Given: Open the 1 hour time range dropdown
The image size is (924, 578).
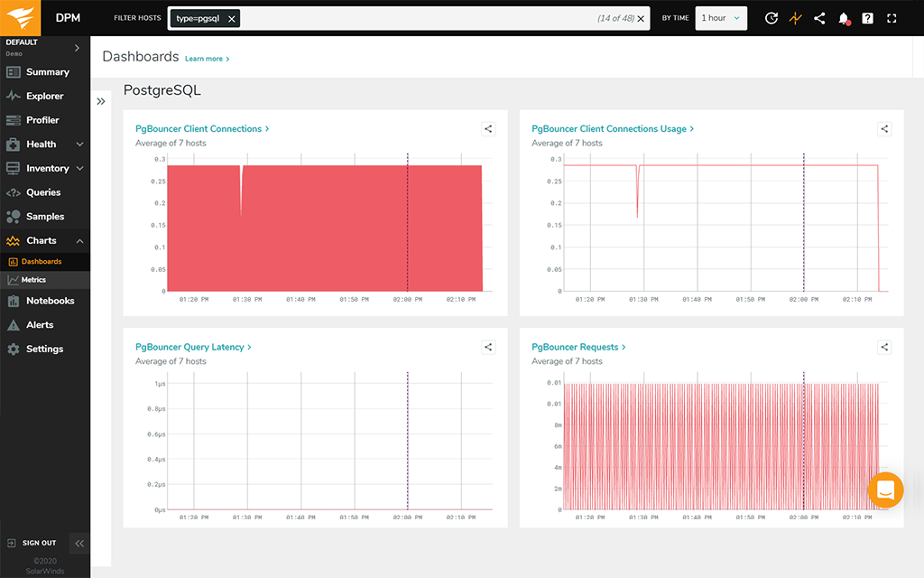Looking at the screenshot, I should (721, 18).
